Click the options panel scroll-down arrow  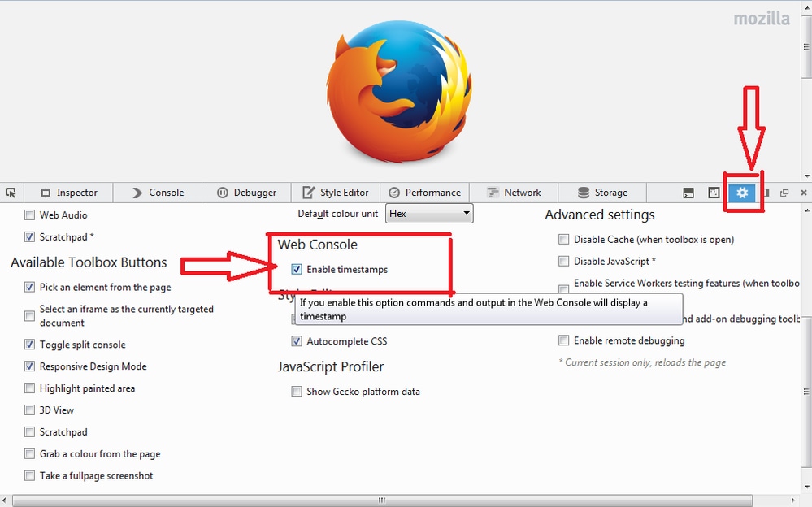click(807, 487)
